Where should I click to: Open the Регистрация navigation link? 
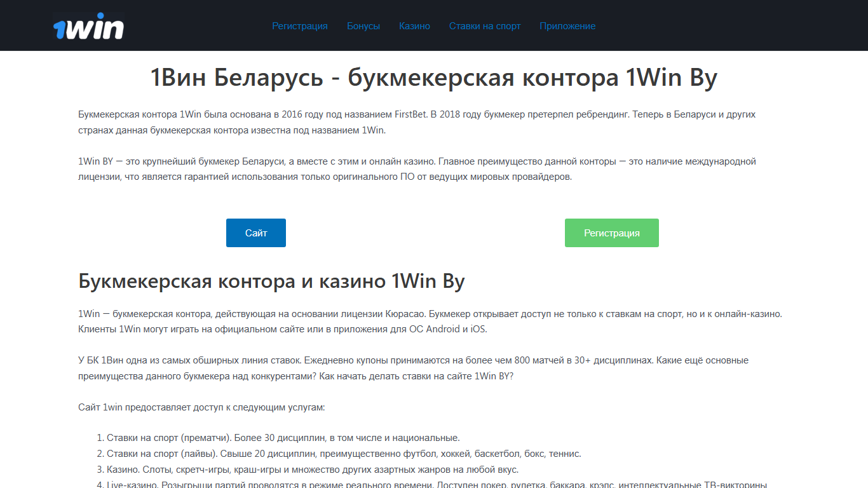[x=300, y=26]
